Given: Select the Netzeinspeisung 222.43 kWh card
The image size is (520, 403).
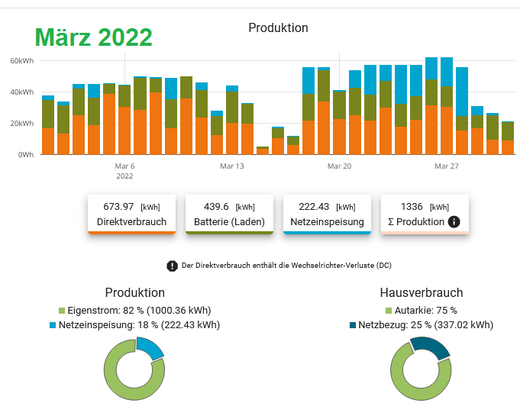Looking at the screenshot, I should click(327, 214).
